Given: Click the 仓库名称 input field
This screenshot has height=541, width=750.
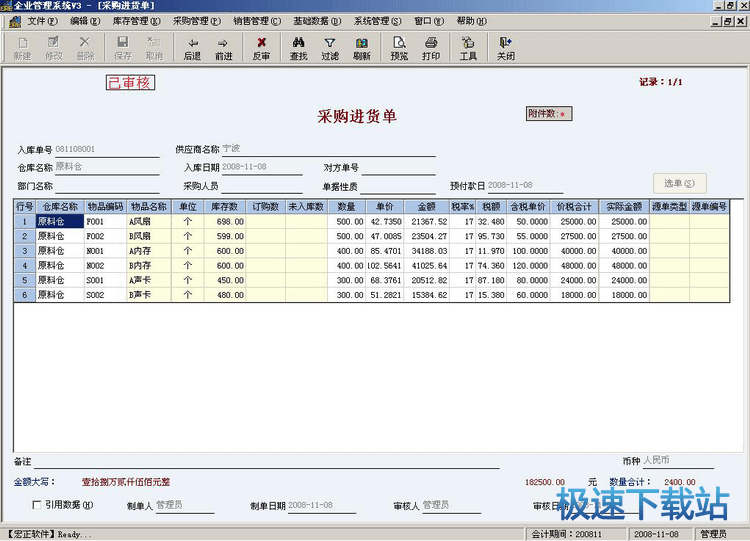Looking at the screenshot, I should click(x=107, y=167).
